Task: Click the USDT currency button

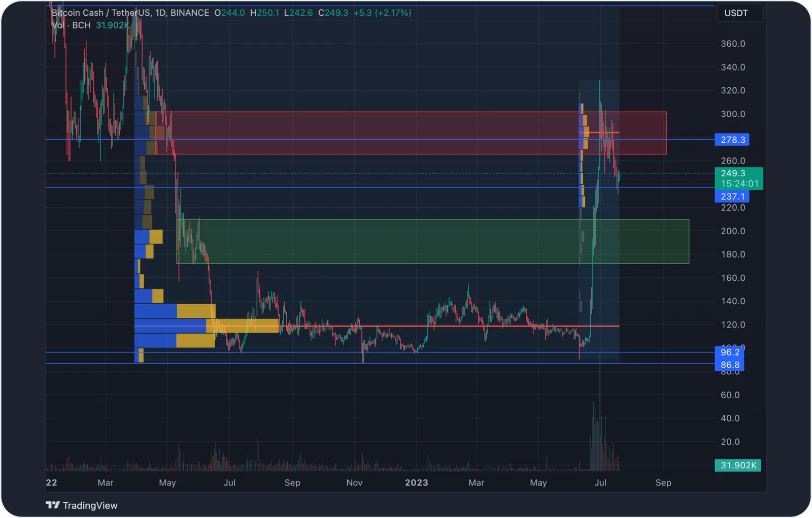Action: click(x=740, y=13)
